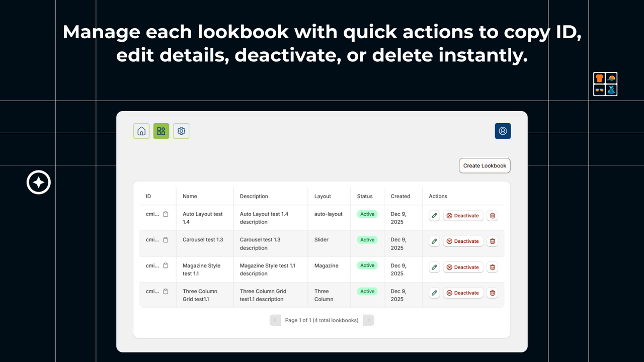This screenshot has height=362, width=644.
Task: Click Active badge in Carousel row
Action: [367, 240]
